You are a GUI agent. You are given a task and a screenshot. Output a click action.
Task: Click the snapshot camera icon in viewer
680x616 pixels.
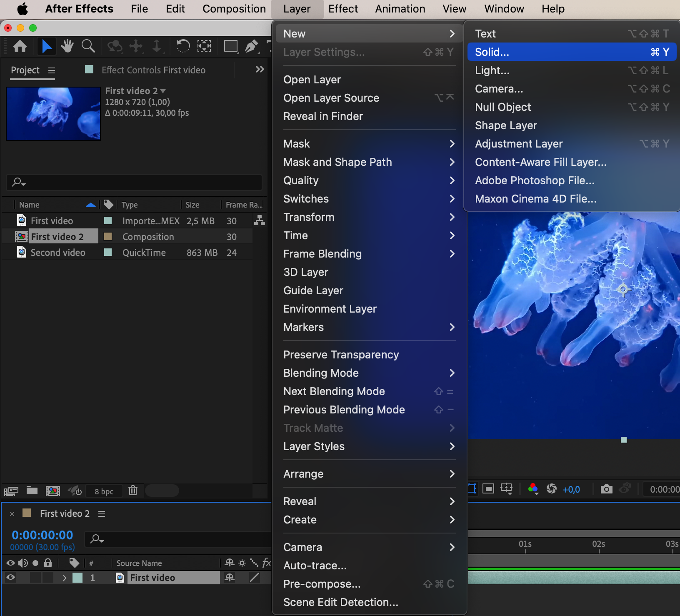tap(606, 489)
